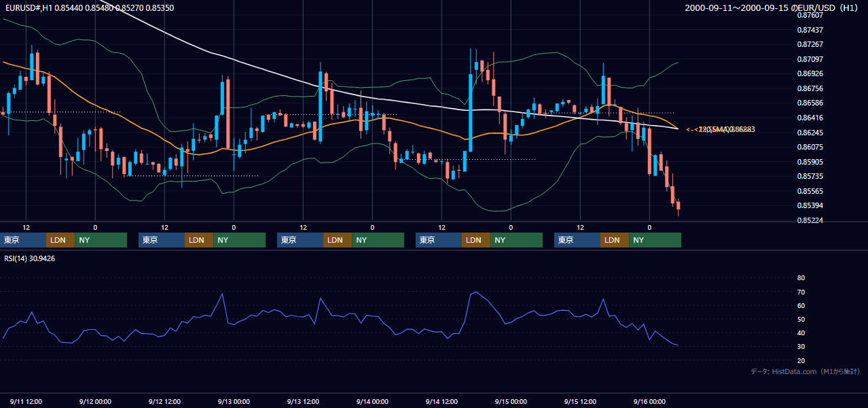Click the 0.87437 price axis label
Image resolution: width=868 pixels, height=408 pixels.
click(810, 30)
